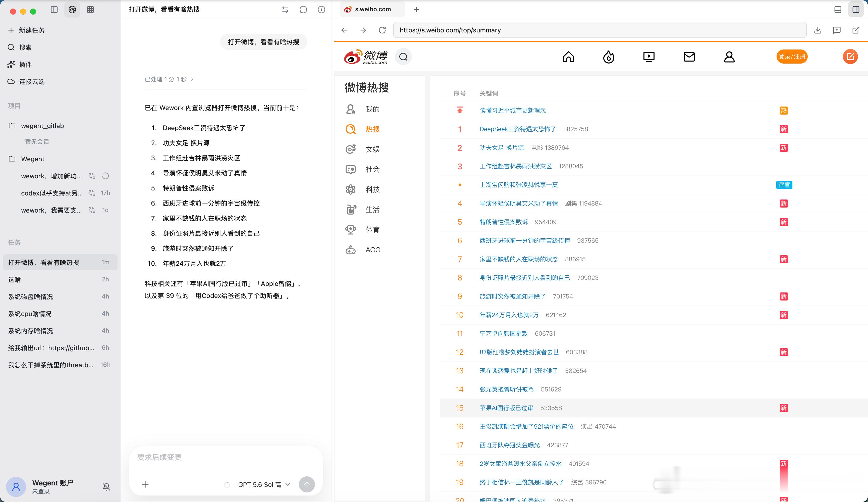868x502 pixels.
Task: Create a new task with 新建任务
Action: (x=27, y=30)
